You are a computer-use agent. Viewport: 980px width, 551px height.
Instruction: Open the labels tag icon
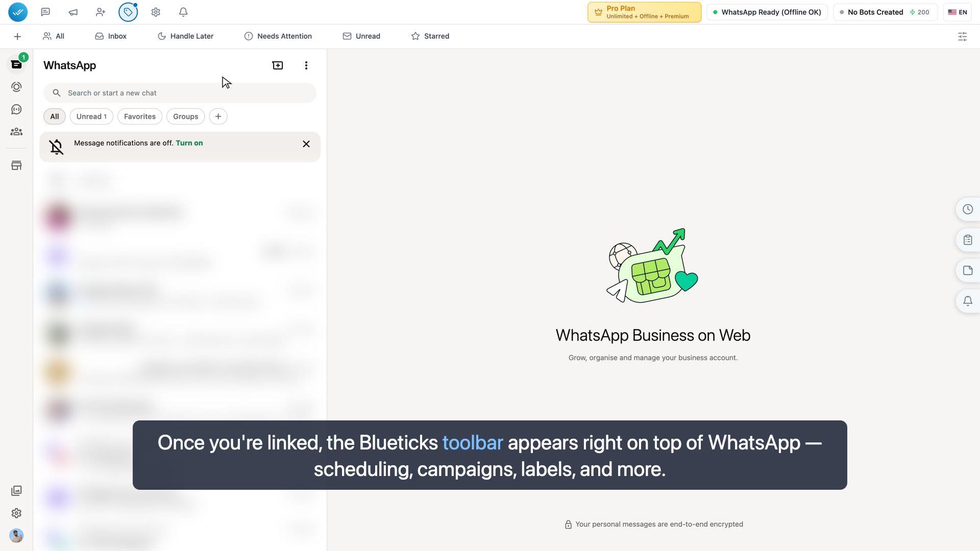point(128,12)
